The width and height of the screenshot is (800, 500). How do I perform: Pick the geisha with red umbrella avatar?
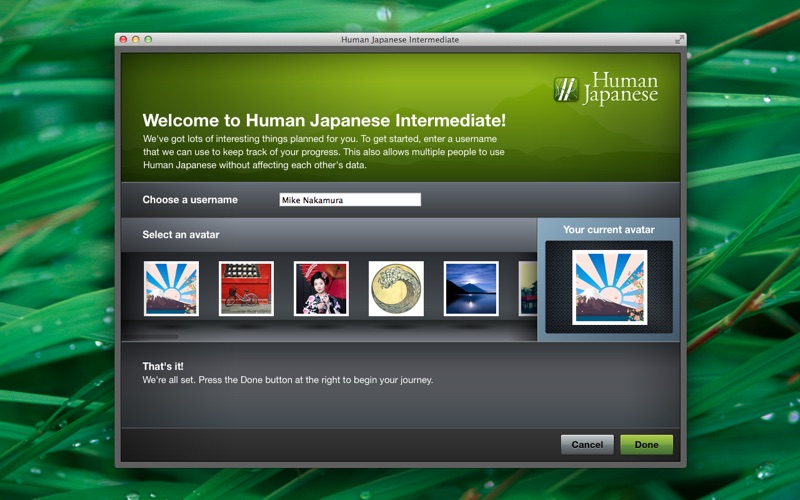pyautogui.click(x=321, y=289)
